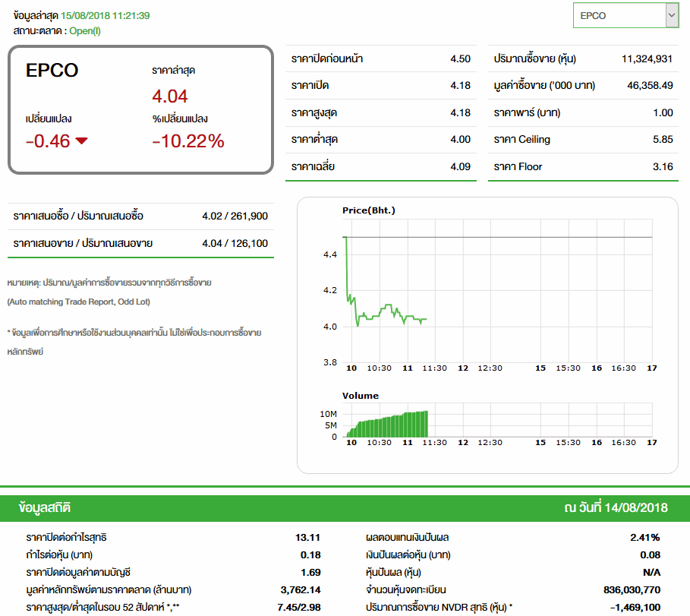Click the last update timestamp 15/08/2018 11:21:39
The width and height of the screenshot is (690, 616).
[106, 16]
